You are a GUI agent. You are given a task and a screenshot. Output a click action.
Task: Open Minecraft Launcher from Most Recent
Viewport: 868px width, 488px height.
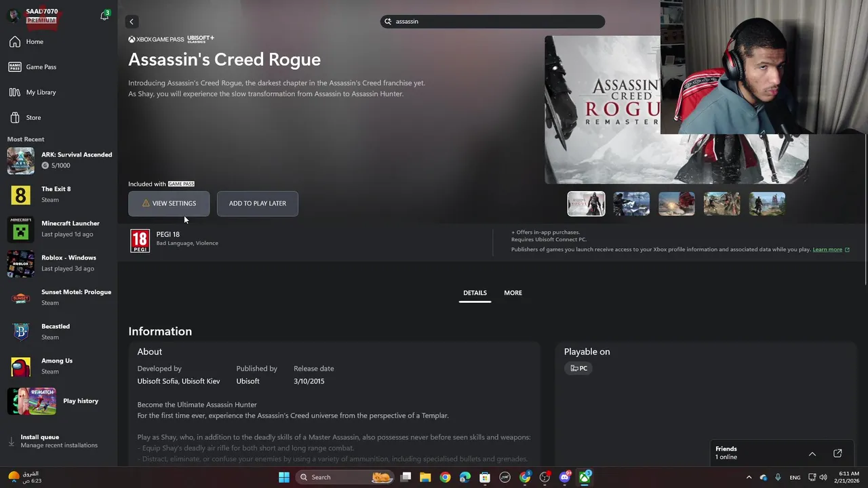[x=59, y=229]
